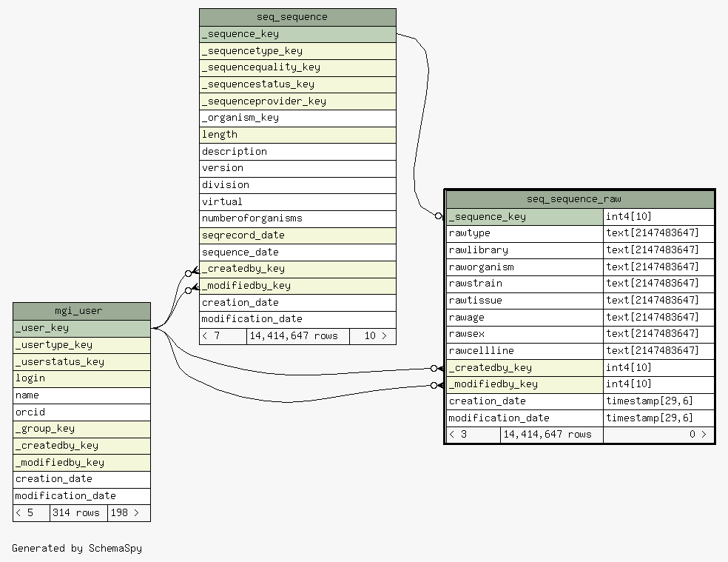Click text[2147483647] type of rawtype

[658, 233]
